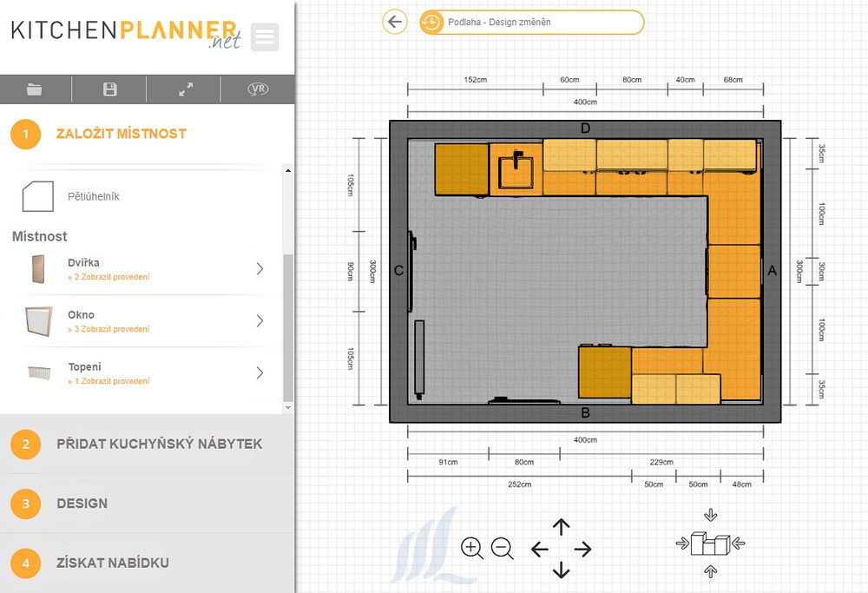Select the sink cabinet in the plan

pyautogui.click(x=516, y=169)
